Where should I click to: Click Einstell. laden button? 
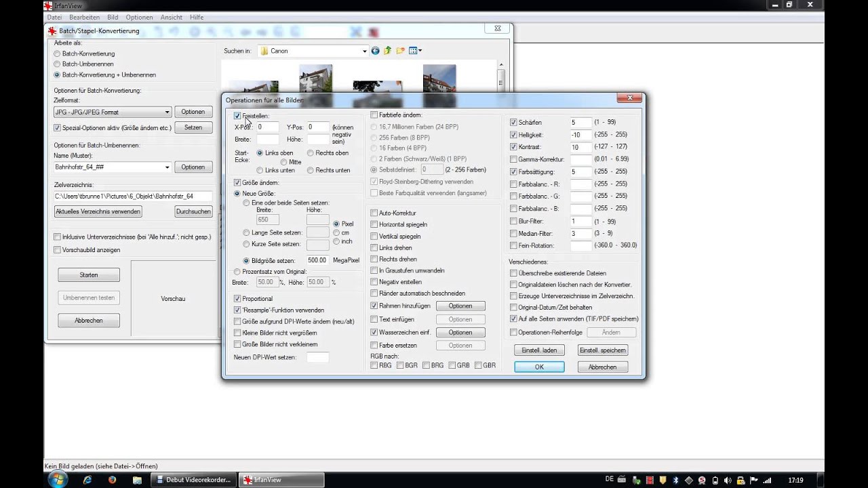coord(539,350)
